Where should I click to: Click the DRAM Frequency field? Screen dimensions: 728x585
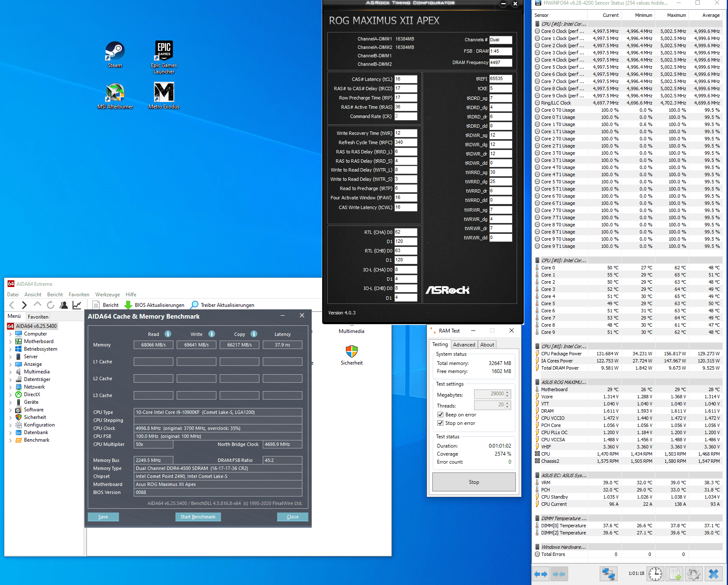501,63
